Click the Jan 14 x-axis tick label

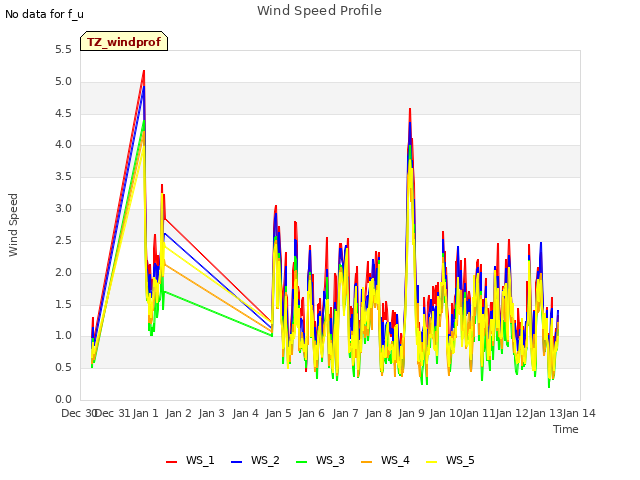coord(579,413)
